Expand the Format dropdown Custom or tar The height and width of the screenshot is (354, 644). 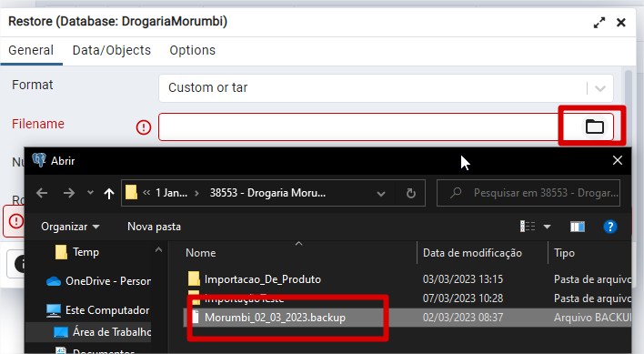tap(386, 88)
